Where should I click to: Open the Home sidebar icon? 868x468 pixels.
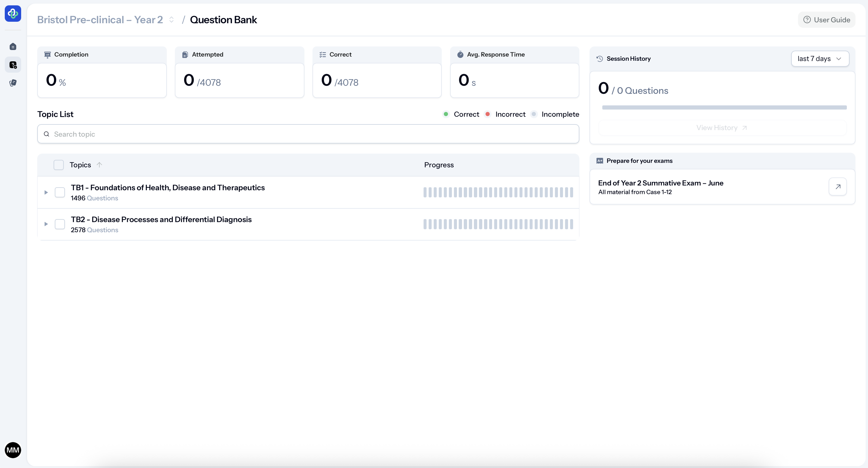13,46
